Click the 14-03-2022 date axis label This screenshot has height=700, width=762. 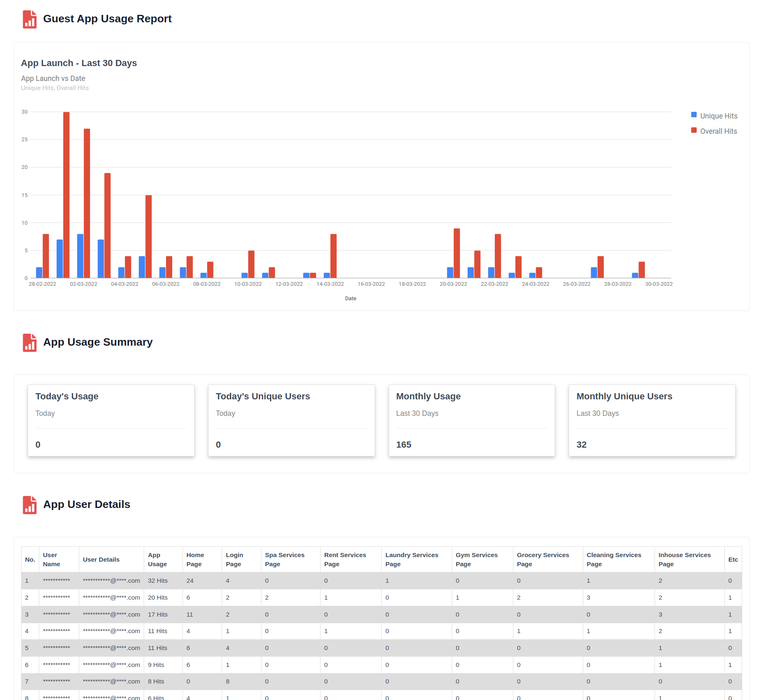(x=330, y=284)
